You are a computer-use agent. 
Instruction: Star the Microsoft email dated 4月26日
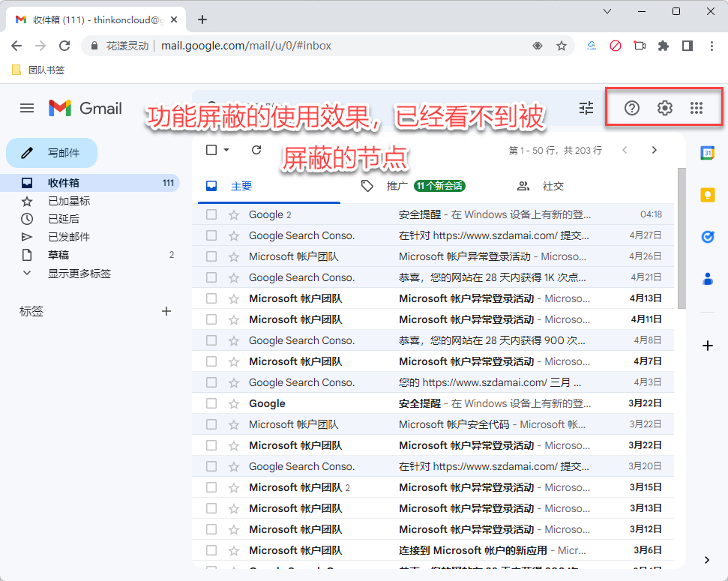(234, 257)
